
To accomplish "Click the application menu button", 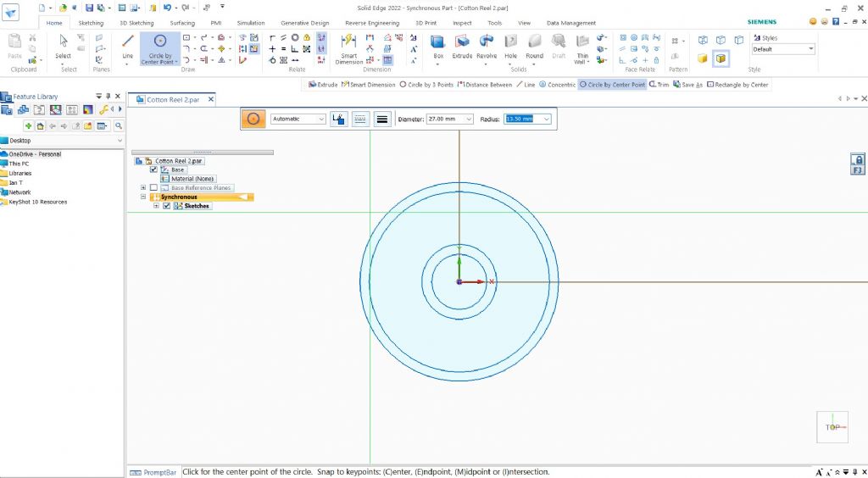I will click(x=10, y=12).
